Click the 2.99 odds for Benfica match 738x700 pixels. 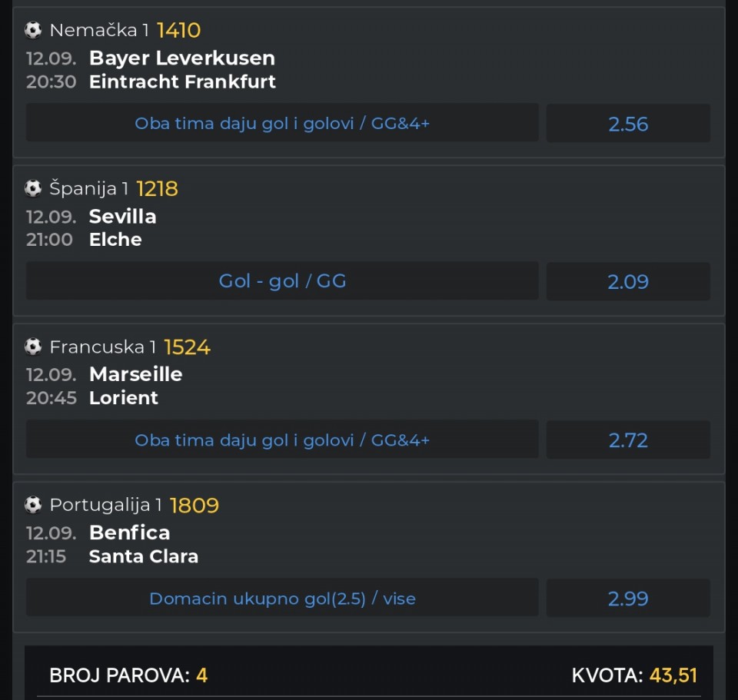628,599
